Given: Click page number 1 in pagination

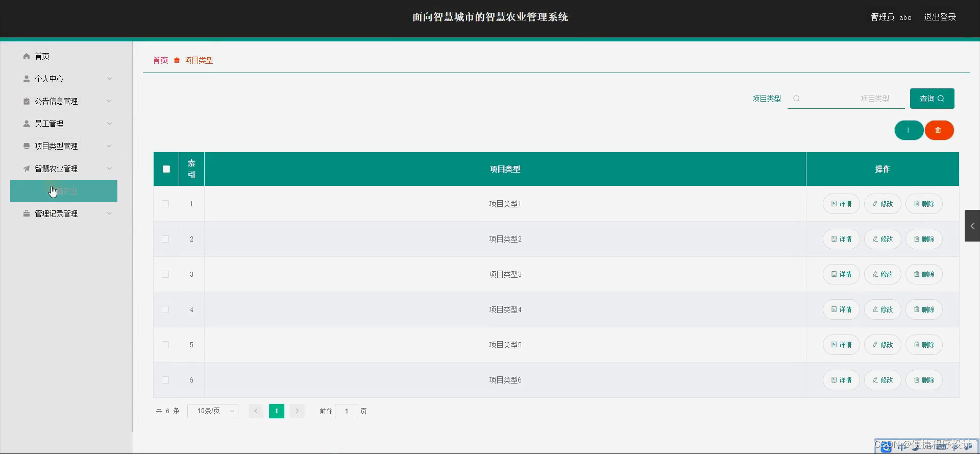Looking at the screenshot, I should tap(277, 411).
